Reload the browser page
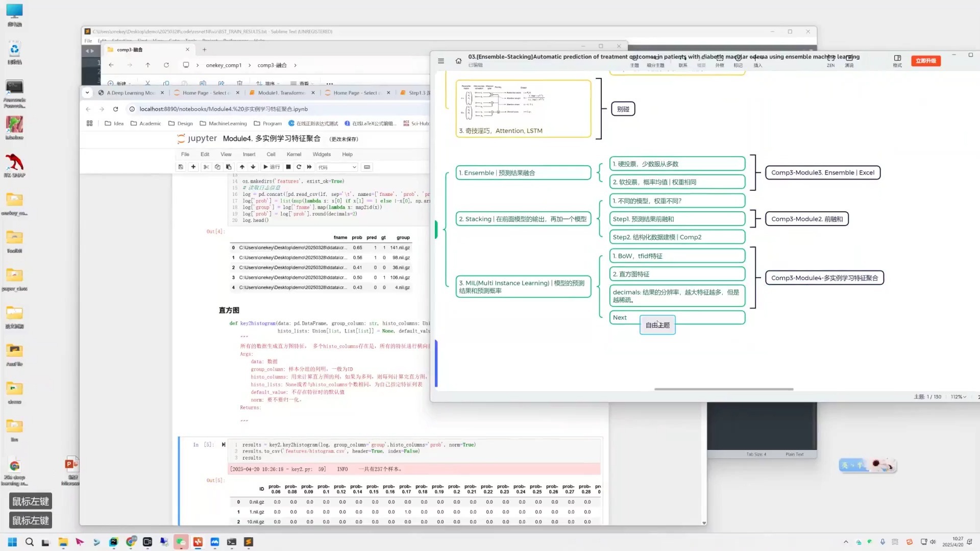Viewport: 980px width, 551px height. click(x=116, y=109)
